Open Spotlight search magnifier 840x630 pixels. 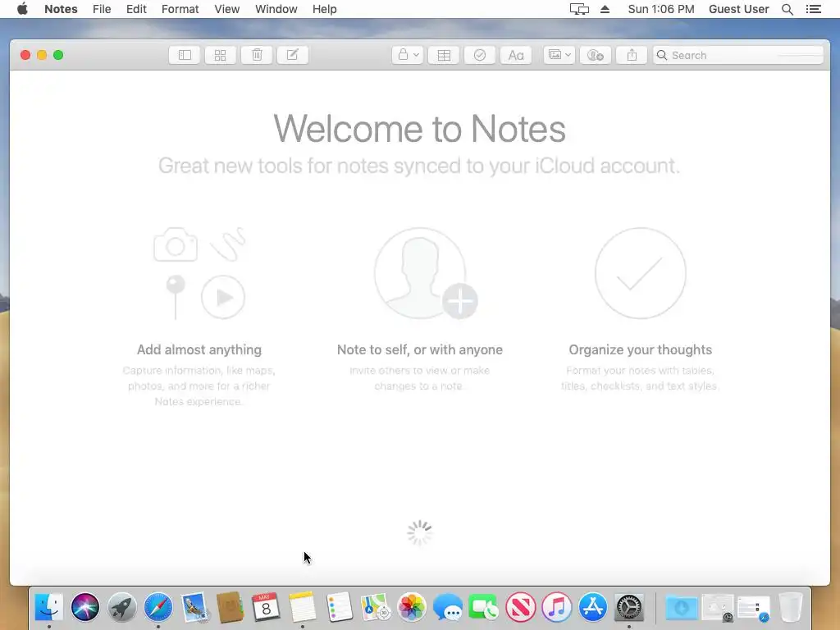787,9
